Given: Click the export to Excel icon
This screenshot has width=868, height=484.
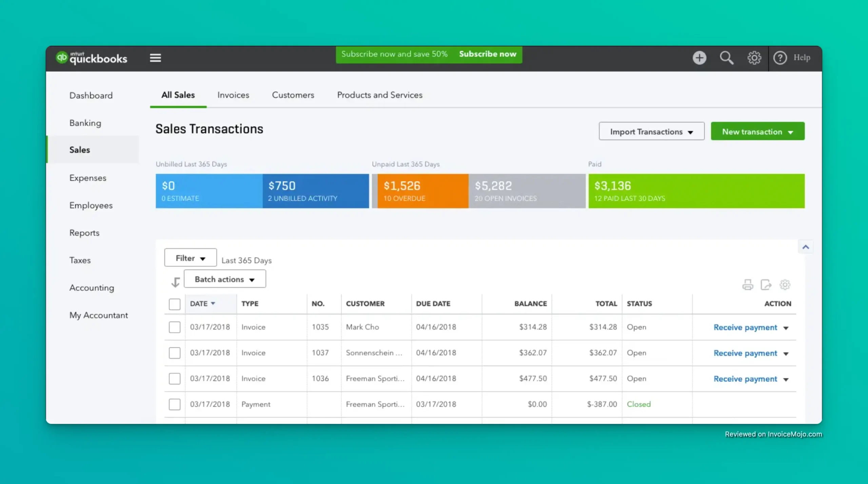Looking at the screenshot, I should click(767, 285).
